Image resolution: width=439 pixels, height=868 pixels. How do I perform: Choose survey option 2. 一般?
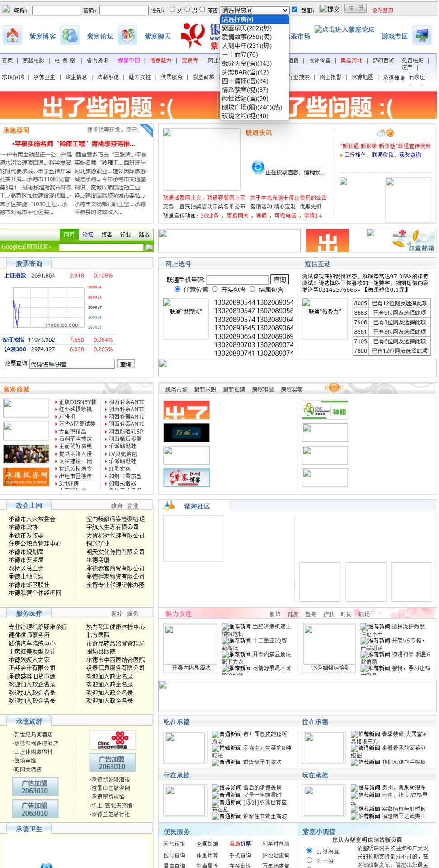[309, 860]
